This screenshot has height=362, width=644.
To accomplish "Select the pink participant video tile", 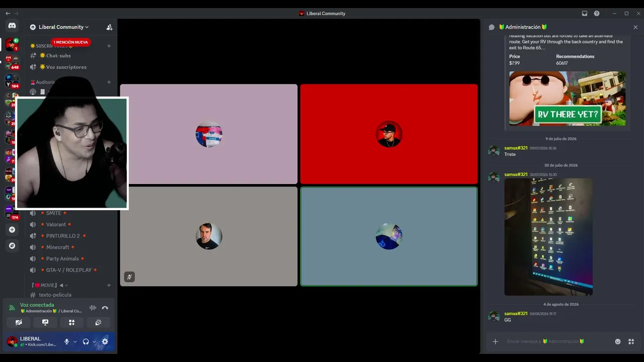I will (209, 134).
